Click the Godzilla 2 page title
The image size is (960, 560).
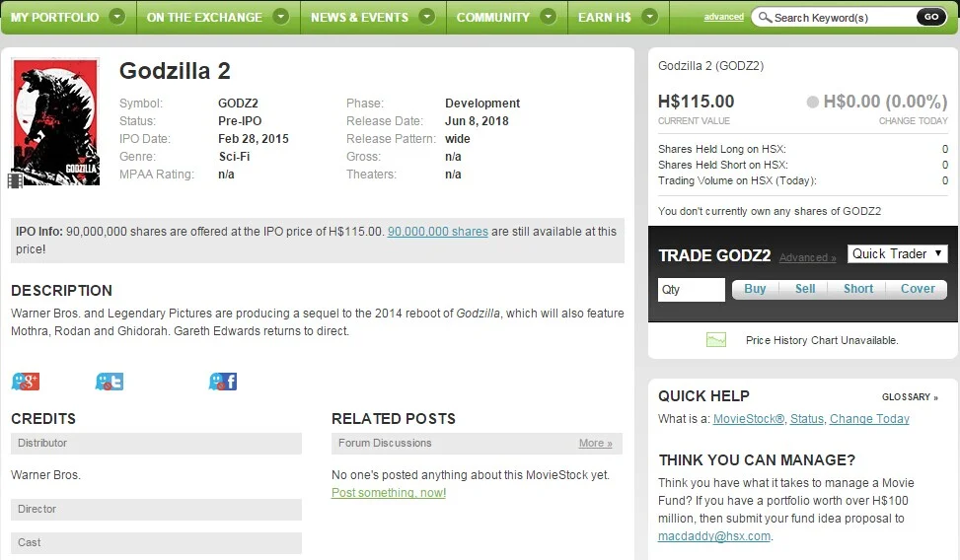click(x=175, y=71)
